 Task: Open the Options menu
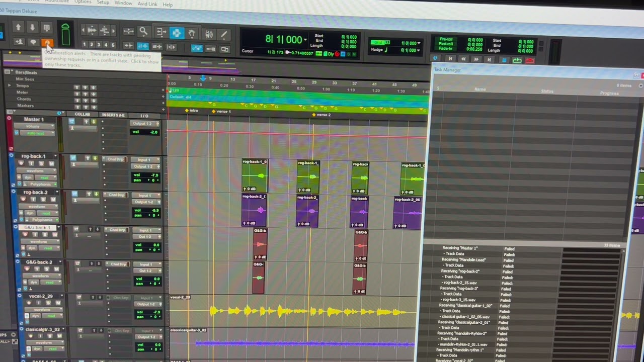pyautogui.click(x=83, y=2)
